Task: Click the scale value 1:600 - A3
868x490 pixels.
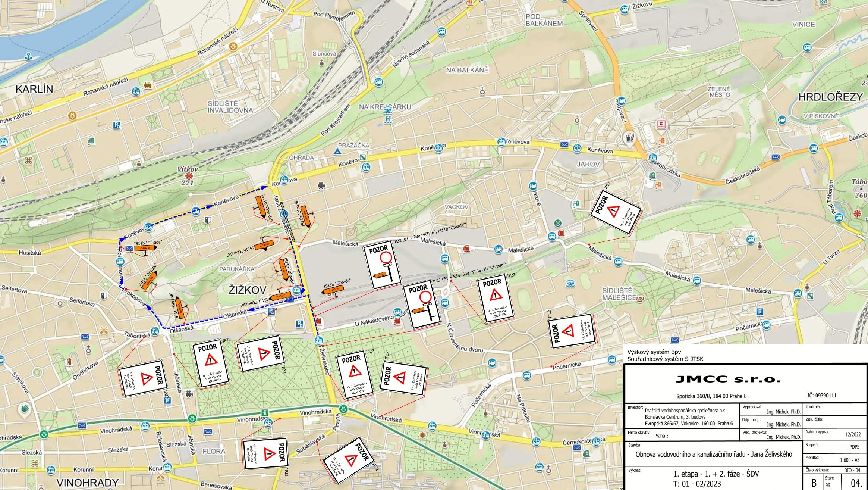Action: [x=850, y=460]
